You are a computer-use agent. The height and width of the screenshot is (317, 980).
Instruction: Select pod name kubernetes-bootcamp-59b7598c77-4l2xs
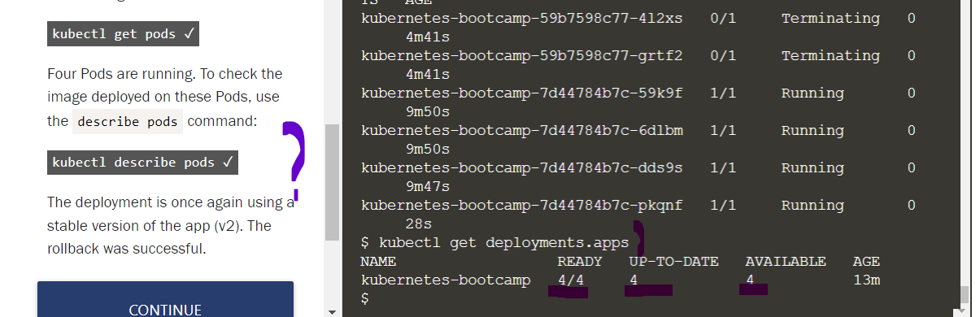pos(522,18)
